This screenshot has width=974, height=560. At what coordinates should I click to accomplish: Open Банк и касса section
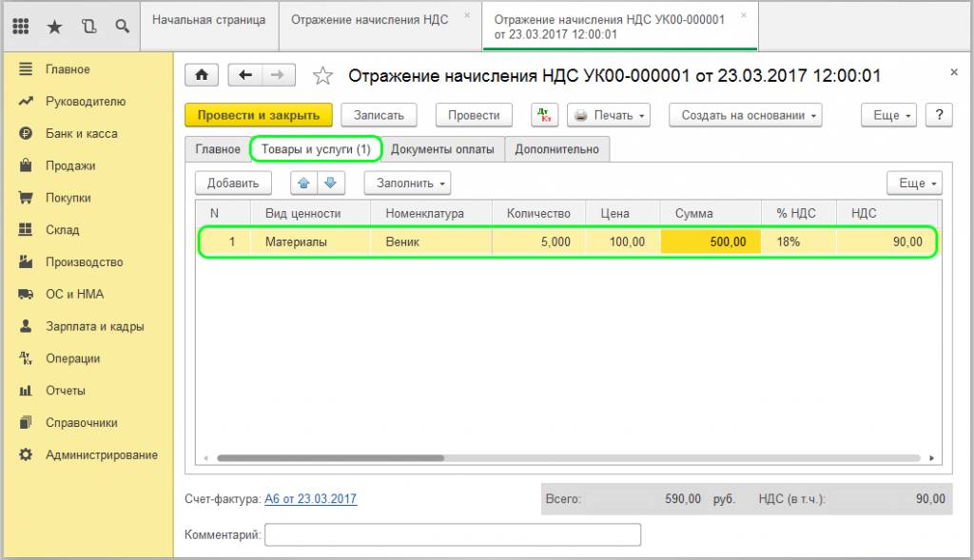(82, 133)
